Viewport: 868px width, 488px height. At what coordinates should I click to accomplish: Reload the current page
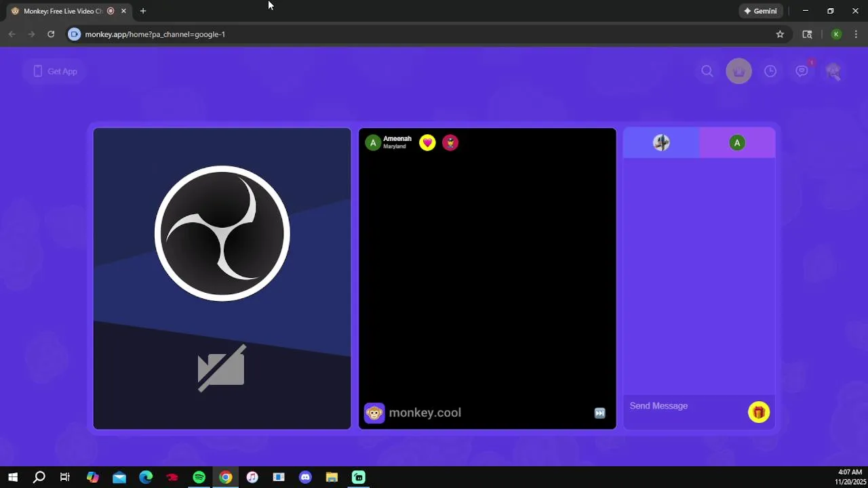tap(51, 34)
